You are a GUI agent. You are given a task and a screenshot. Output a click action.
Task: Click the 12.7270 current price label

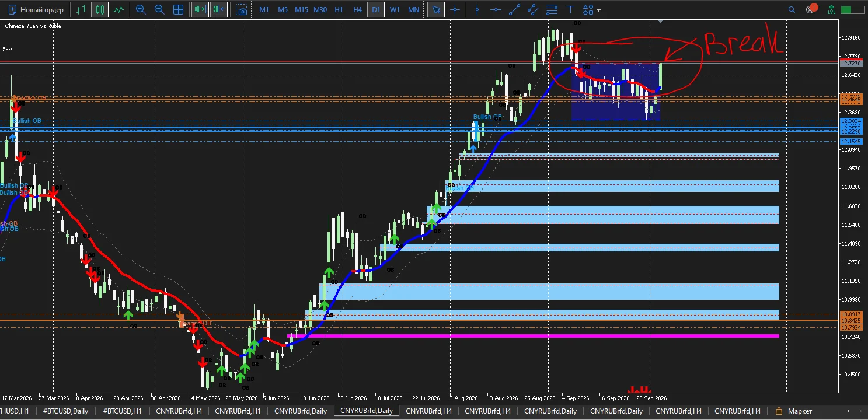click(850, 63)
